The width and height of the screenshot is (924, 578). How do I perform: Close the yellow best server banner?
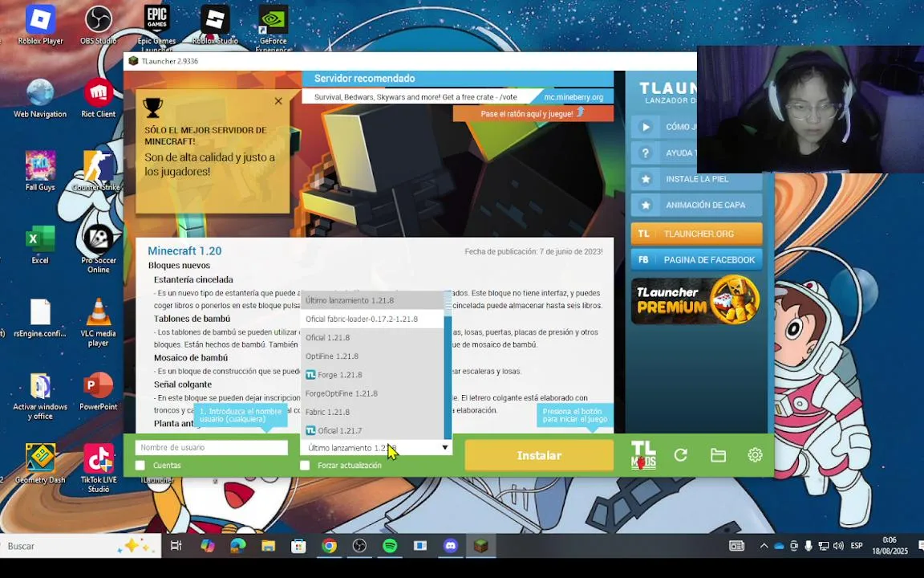278,101
